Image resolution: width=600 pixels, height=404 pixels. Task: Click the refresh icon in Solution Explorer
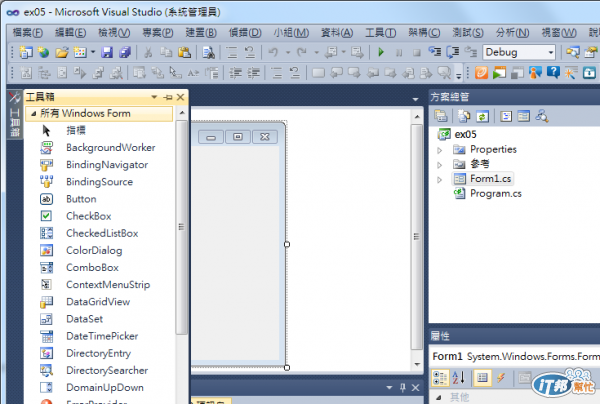[483, 116]
